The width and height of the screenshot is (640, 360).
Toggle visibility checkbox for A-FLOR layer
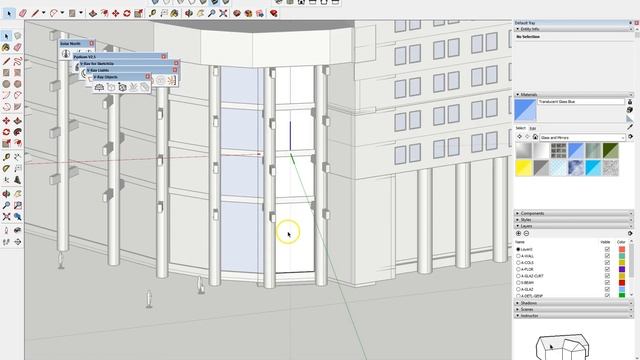[607, 269]
